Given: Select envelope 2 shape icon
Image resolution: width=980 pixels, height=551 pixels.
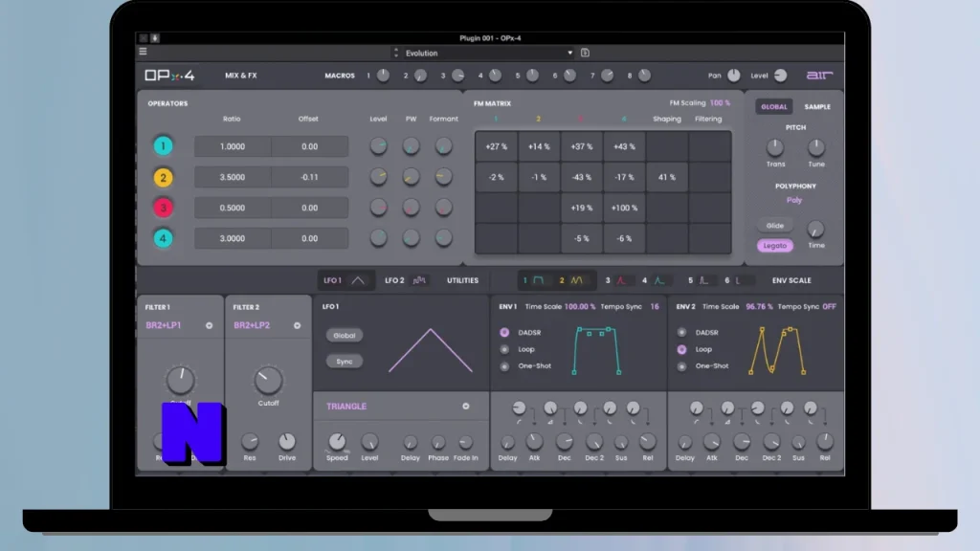Looking at the screenshot, I should pyautogui.click(x=576, y=280).
